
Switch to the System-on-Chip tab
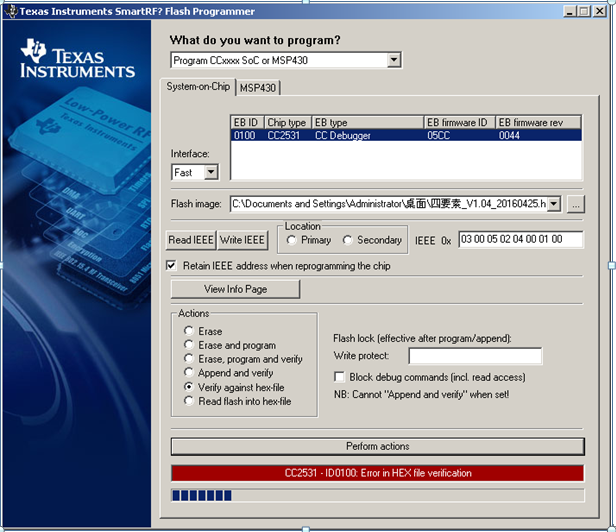(198, 86)
